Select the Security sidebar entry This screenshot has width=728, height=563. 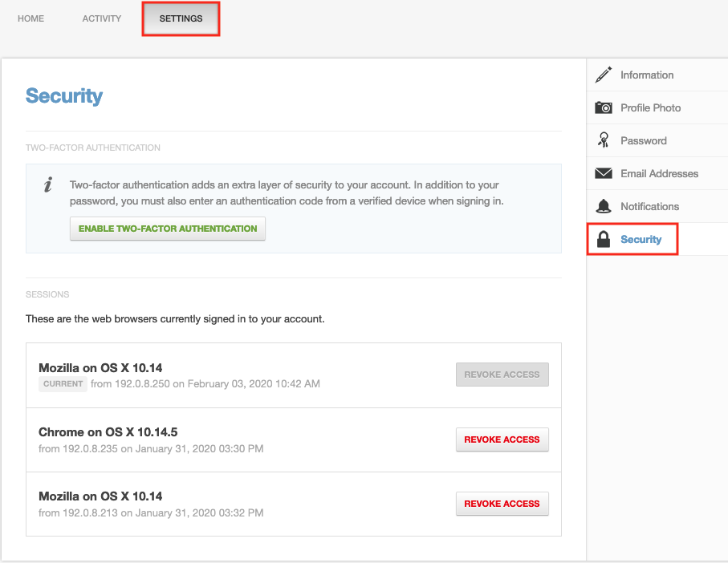click(642, 239)
